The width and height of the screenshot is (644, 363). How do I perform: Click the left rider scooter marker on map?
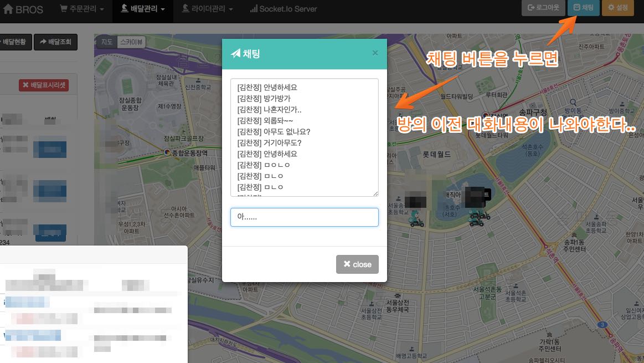coord(416,219)
